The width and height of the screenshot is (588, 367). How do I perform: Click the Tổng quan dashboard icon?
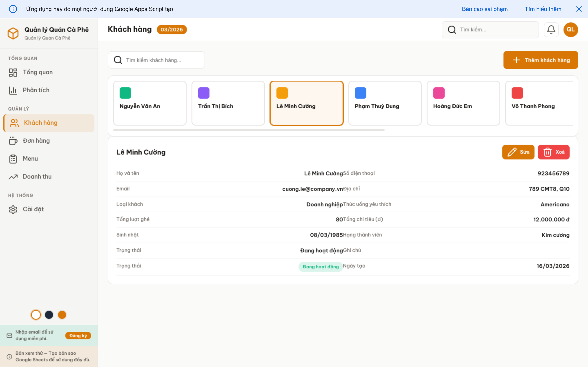[13, 72]
